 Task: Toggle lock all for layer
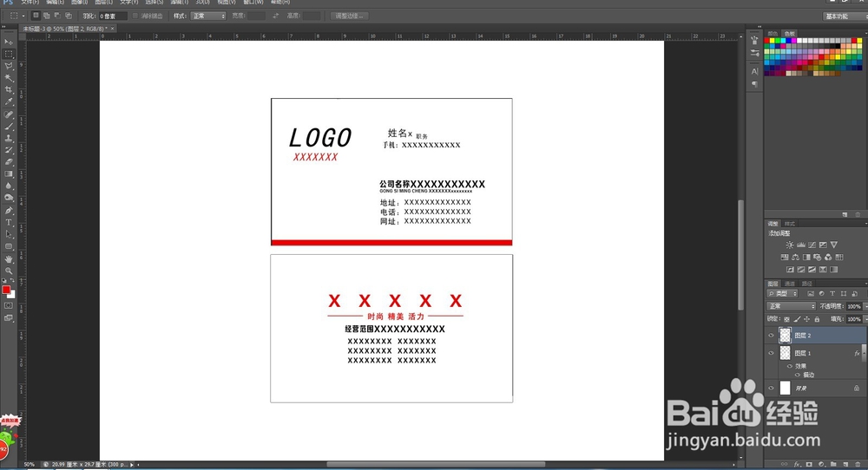[817, 319]
